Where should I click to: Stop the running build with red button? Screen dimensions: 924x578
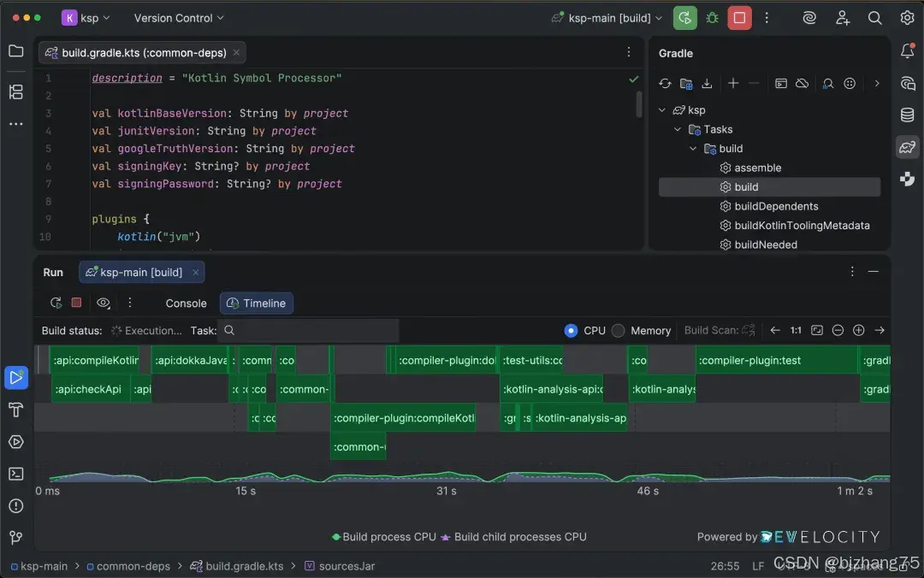[x=739, y=18]
